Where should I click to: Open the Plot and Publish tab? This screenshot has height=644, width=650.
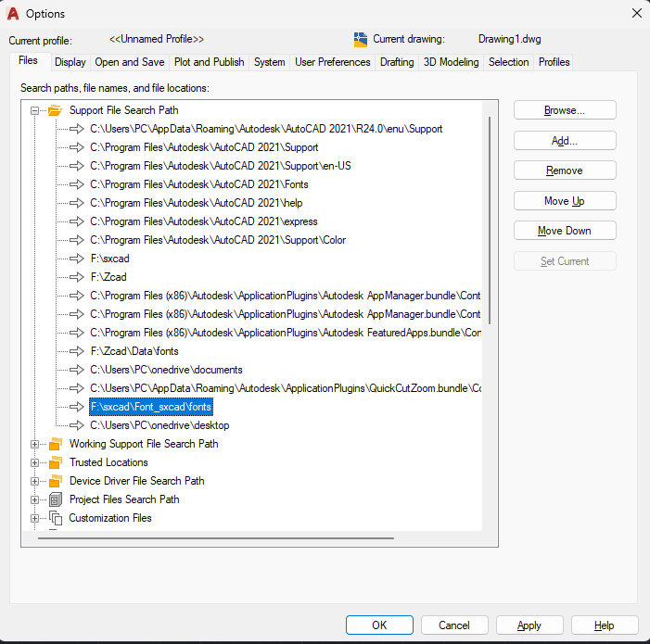(209, 62)
